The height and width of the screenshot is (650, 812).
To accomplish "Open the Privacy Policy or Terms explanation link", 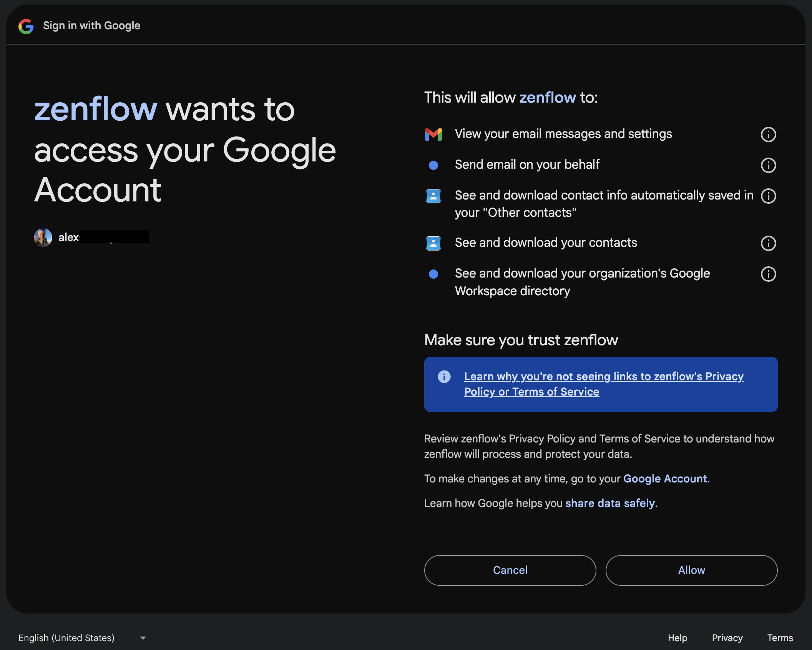I will (x=604, y=384).
